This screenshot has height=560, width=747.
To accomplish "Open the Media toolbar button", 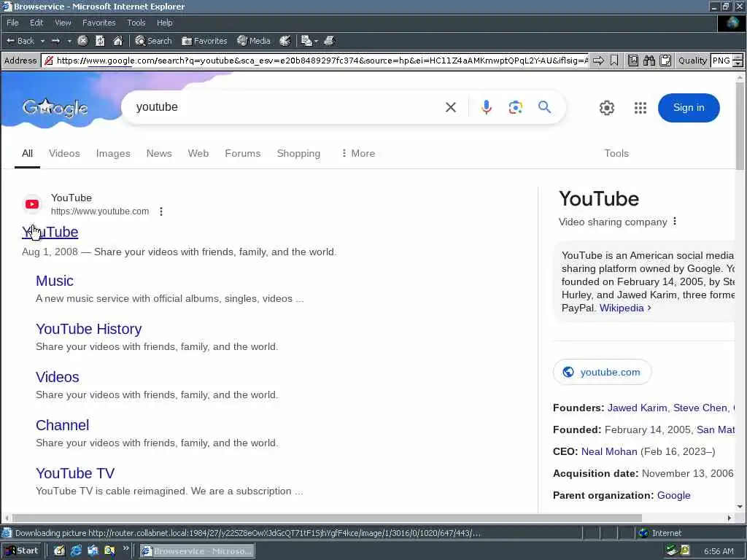I will tap(254, 41).
